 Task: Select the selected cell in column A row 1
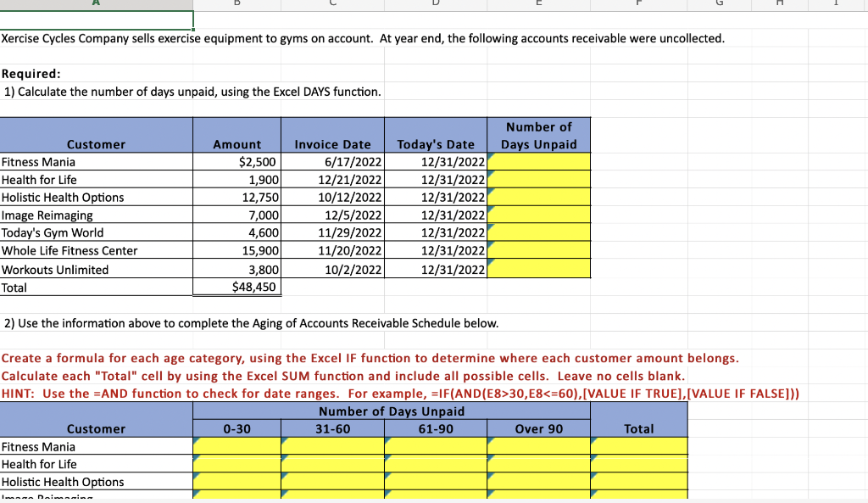click(97, 18)
